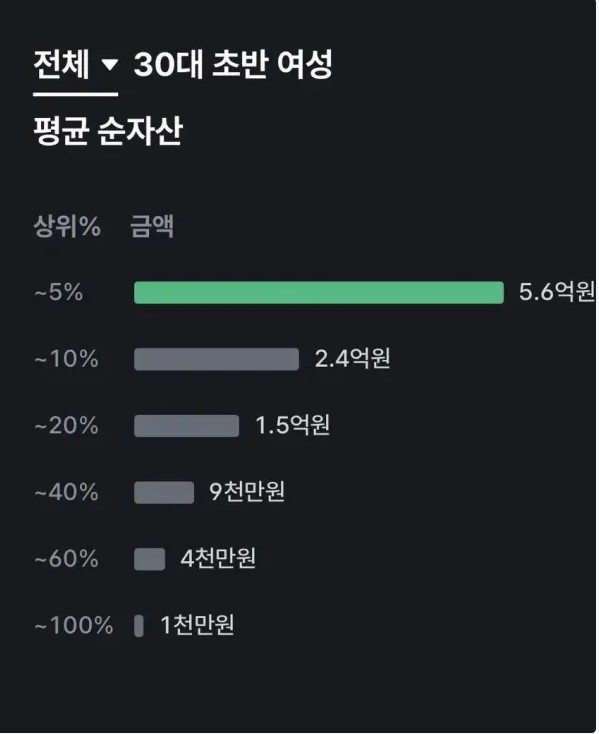Click the 9천만원 amount label

coord(247,492)
